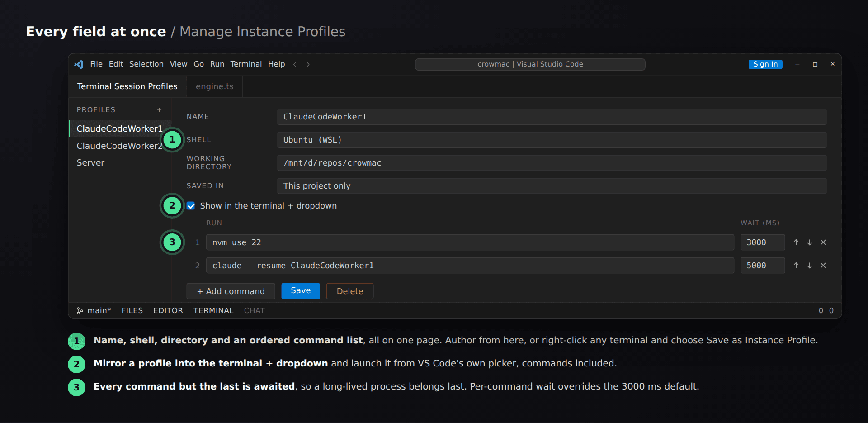Click the Sign In button
Viewport: 868px width, 423px height.
click(x=765, y=64)
